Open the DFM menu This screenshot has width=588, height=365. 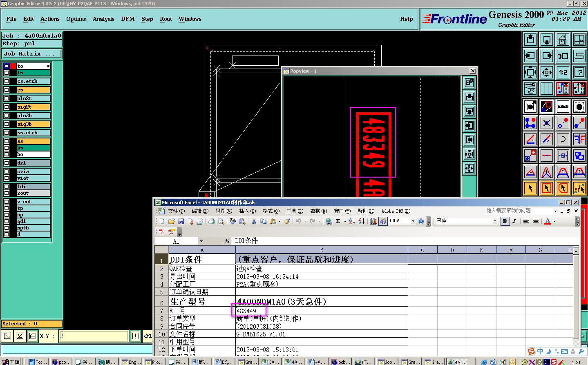click(128, 19)
